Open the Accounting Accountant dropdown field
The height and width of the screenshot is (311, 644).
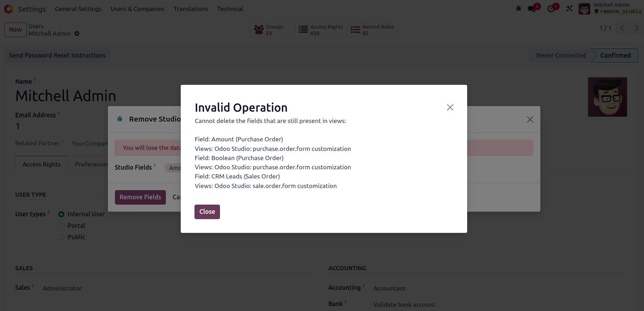(389, 288)
